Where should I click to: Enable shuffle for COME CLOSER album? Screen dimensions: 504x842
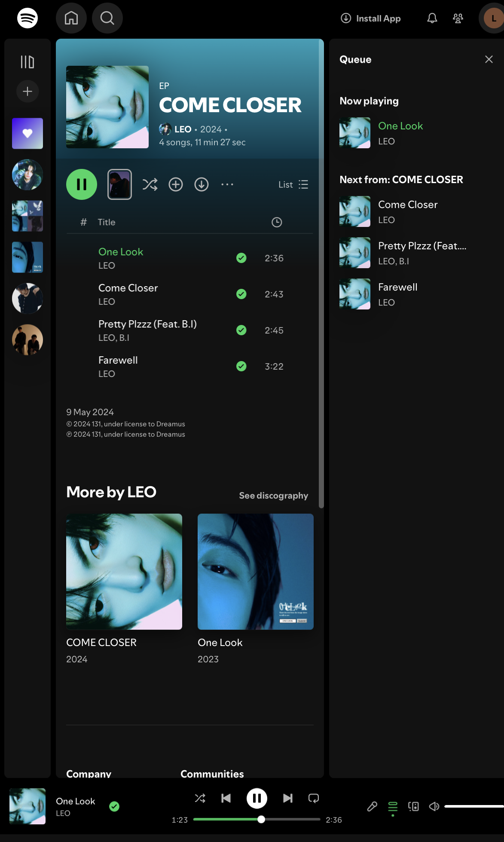150,184
